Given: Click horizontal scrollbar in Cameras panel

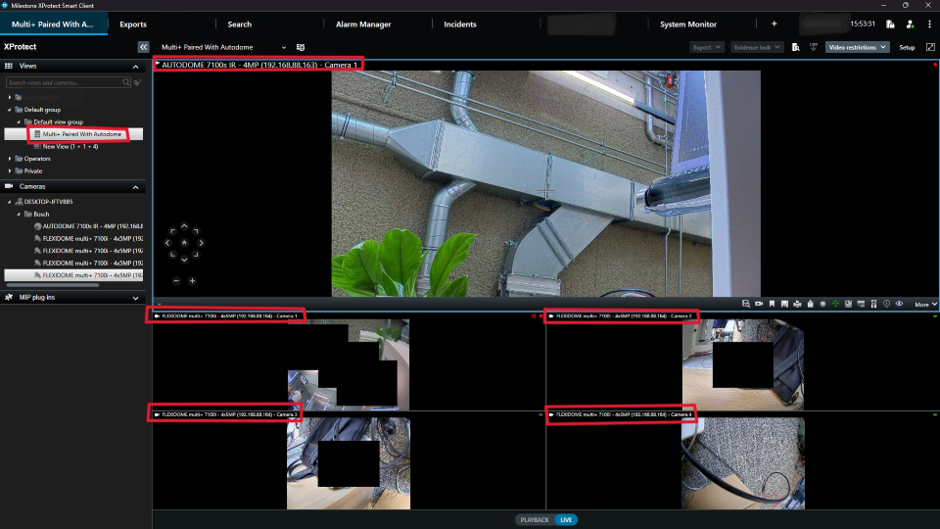Looking at the screenshot, I should tap(52, 285).
